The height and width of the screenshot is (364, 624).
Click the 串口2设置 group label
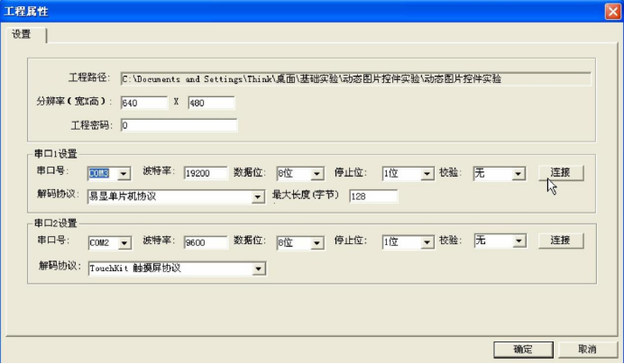coord(55,223)
